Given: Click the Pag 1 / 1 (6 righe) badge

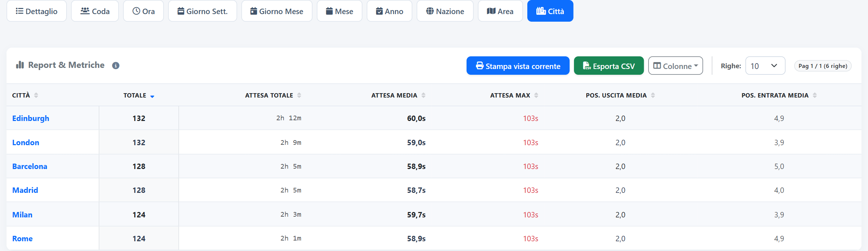Looking at the screenshot, I should [823, 66].
